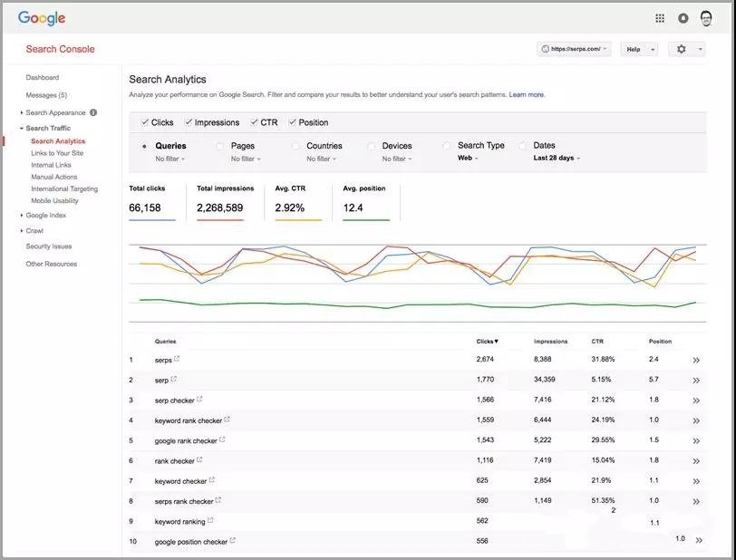
Task: Go to Dashboard in the sidebar
Action: pos(42,78)
